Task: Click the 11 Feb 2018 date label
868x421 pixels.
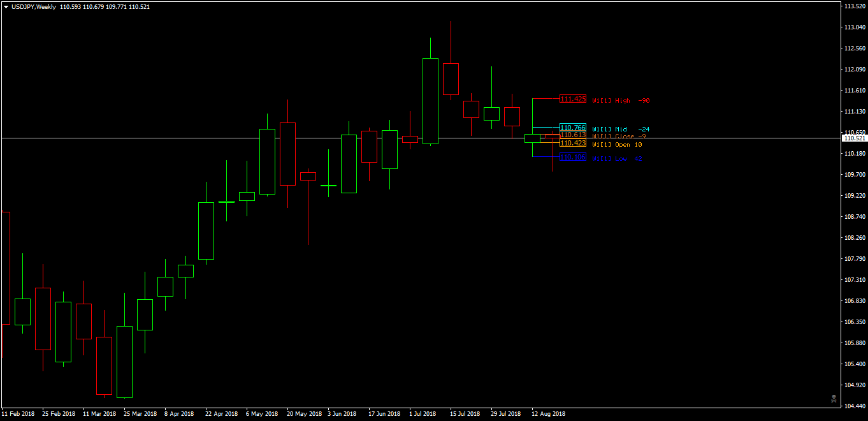Action: pyautogui.click(x=18, y=414)
